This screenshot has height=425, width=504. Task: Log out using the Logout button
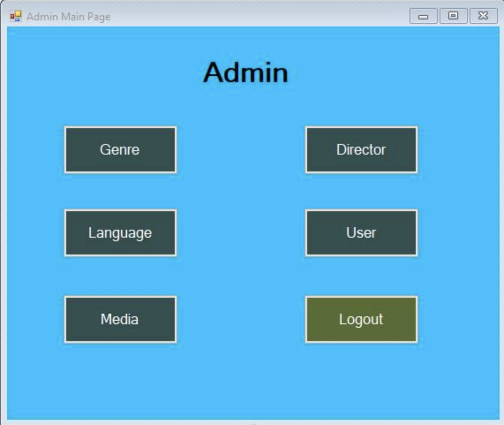[x=361, y=319]
